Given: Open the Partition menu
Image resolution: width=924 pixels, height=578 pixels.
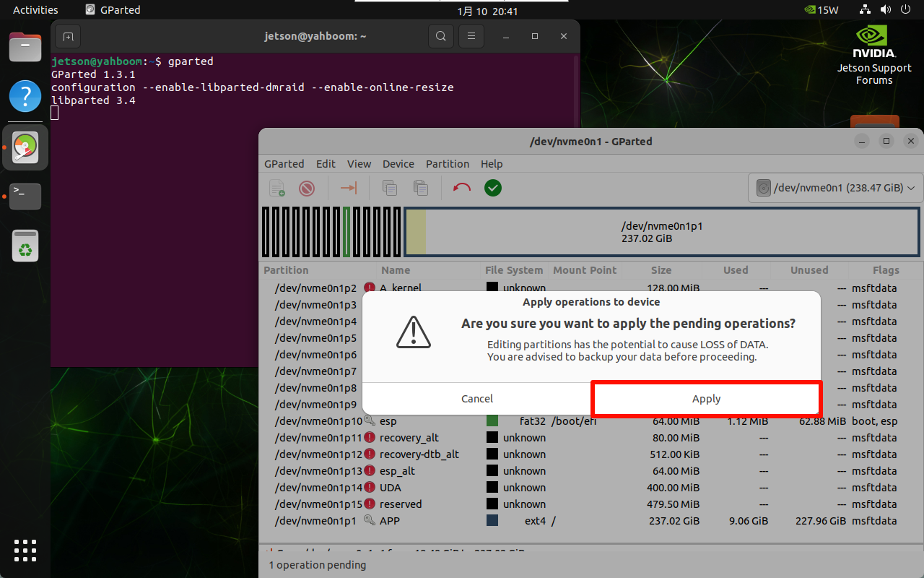Looking at the screenshot, I should [x=447, y=164].
